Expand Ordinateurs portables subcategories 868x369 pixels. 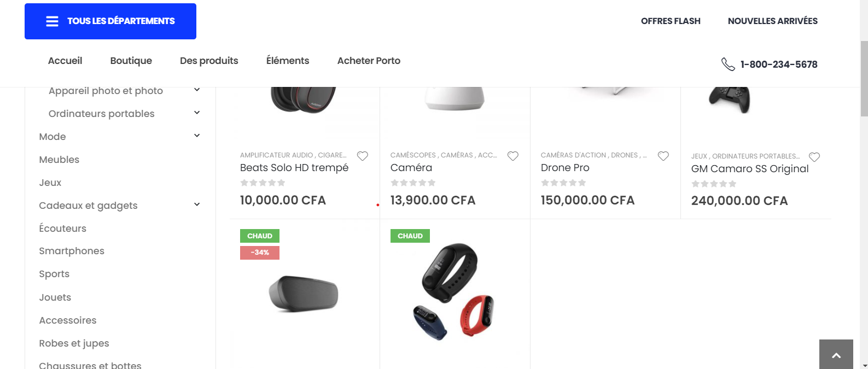[x=197, y=113]
